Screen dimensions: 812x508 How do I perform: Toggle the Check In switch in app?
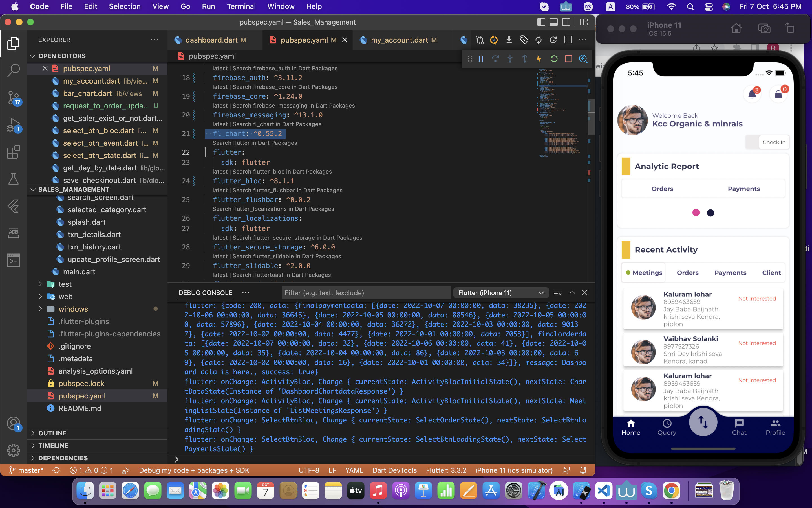point(767,143)
